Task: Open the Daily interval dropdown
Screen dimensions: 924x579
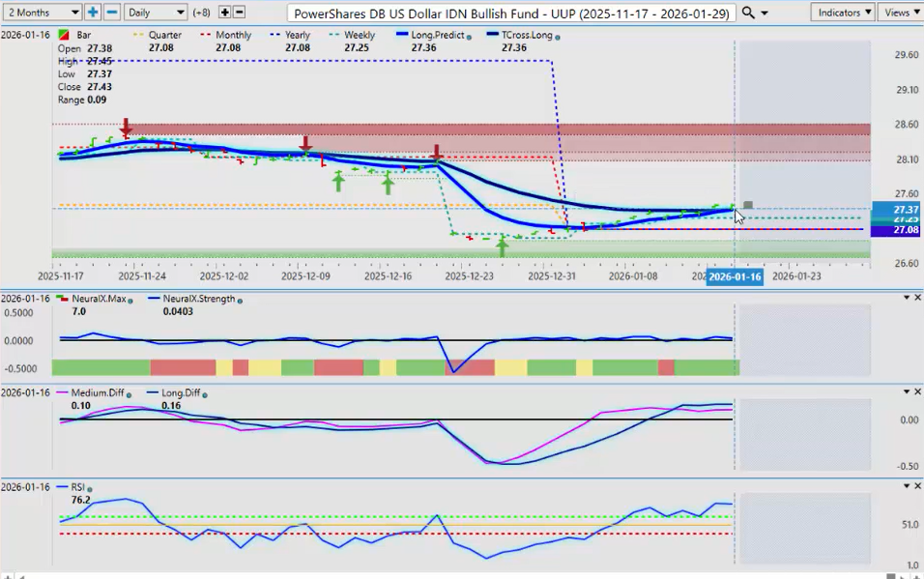Action: tap(155, 13)
